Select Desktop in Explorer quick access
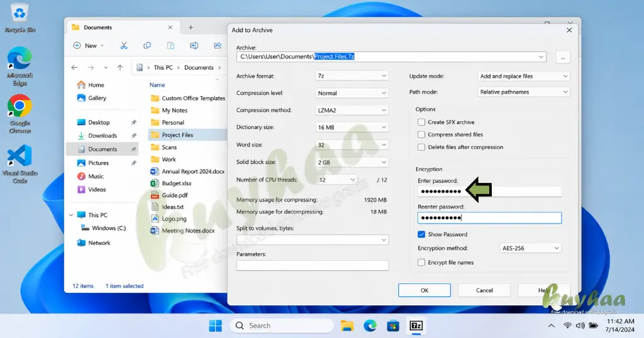644x338 pixels. coord(94,123)
